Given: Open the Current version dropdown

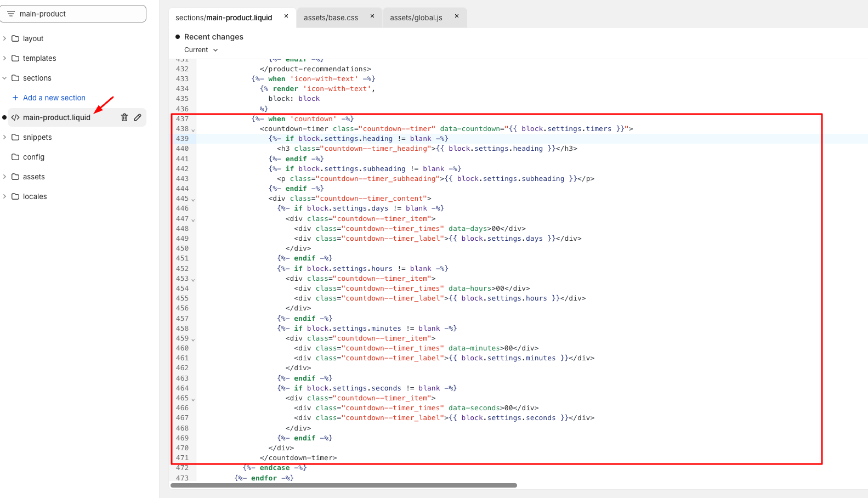Looking at the screenshot, I should (x=201, y=50).
